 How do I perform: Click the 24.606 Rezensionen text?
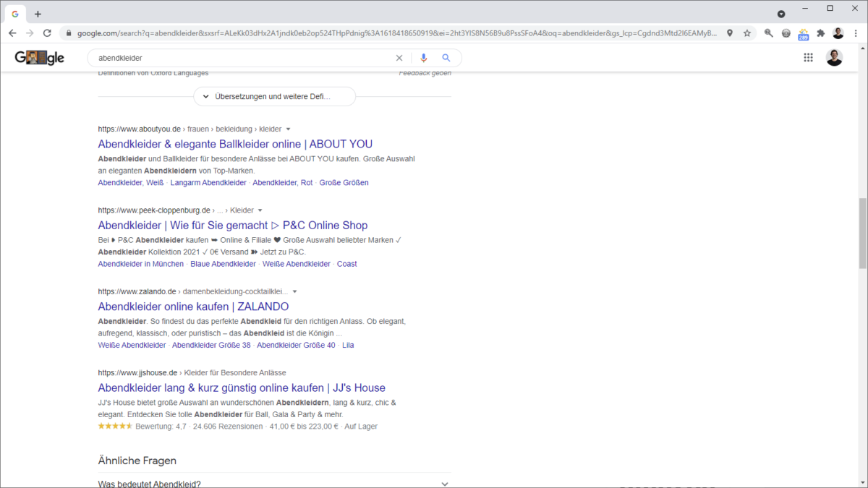coord(228,427)
